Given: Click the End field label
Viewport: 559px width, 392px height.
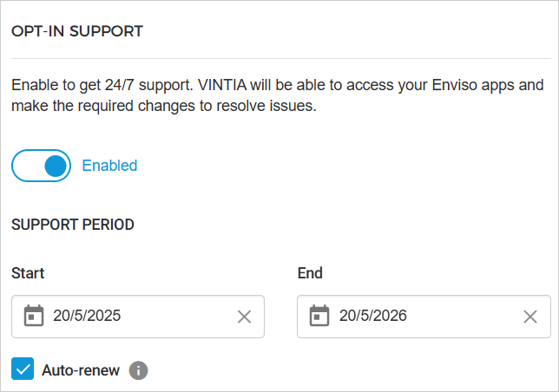Looking at the screenshot, I should click(x=310, y=273).
